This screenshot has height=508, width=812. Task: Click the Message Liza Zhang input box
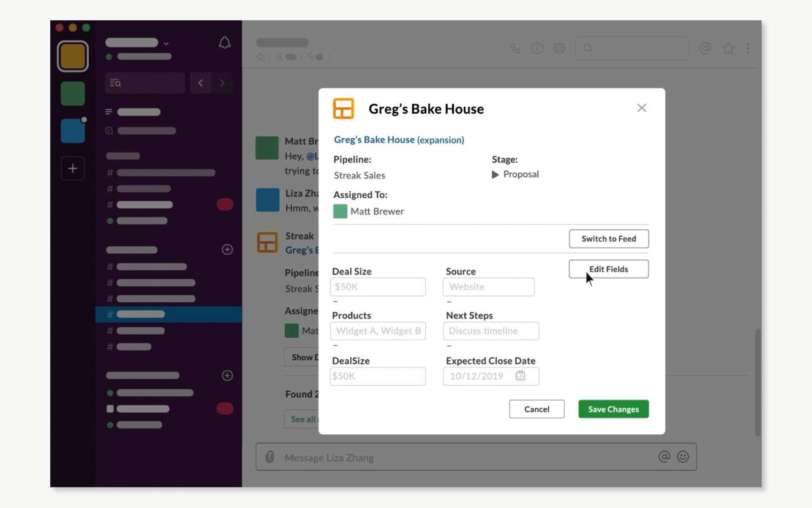(476, 457)
